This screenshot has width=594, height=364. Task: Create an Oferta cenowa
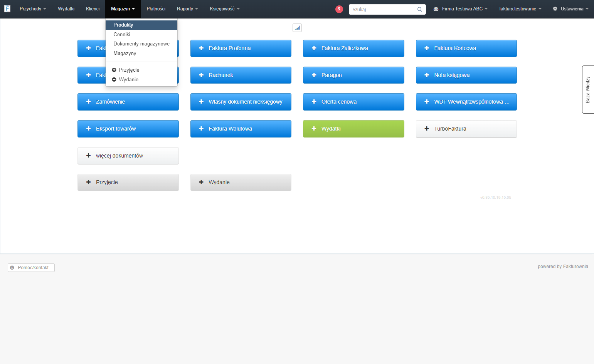[353, 102]
